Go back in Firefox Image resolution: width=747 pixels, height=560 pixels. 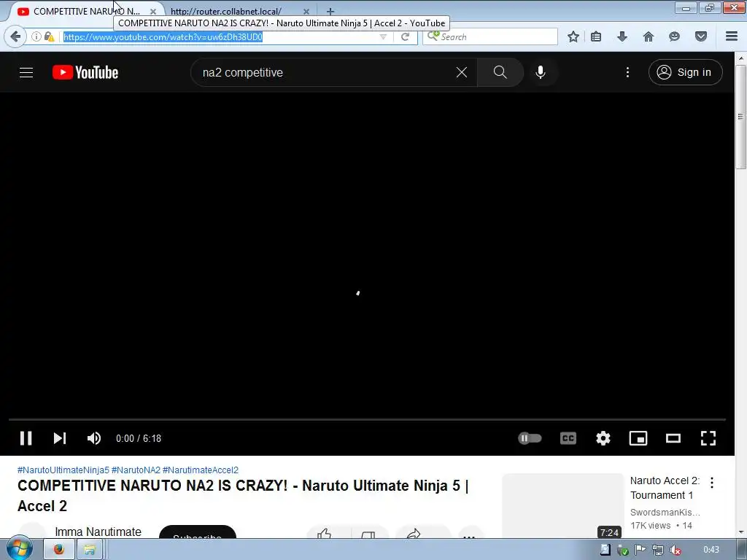[x=15, y=36]
